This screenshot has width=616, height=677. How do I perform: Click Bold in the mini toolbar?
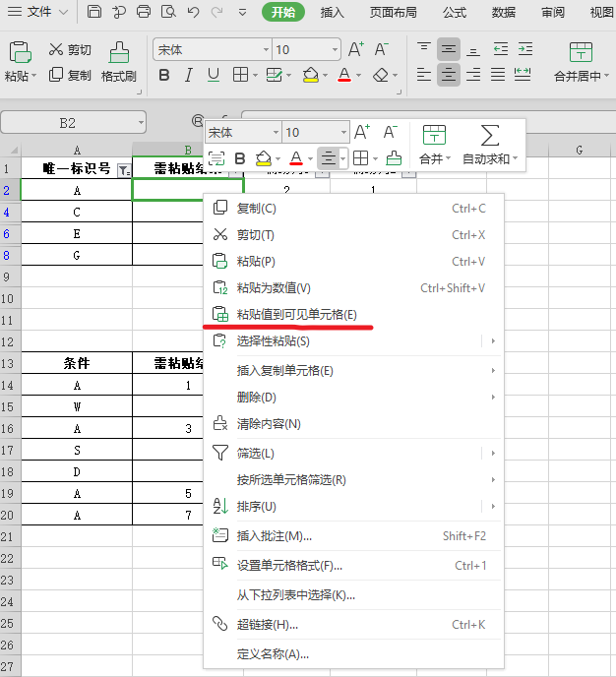tap(240, 158)
